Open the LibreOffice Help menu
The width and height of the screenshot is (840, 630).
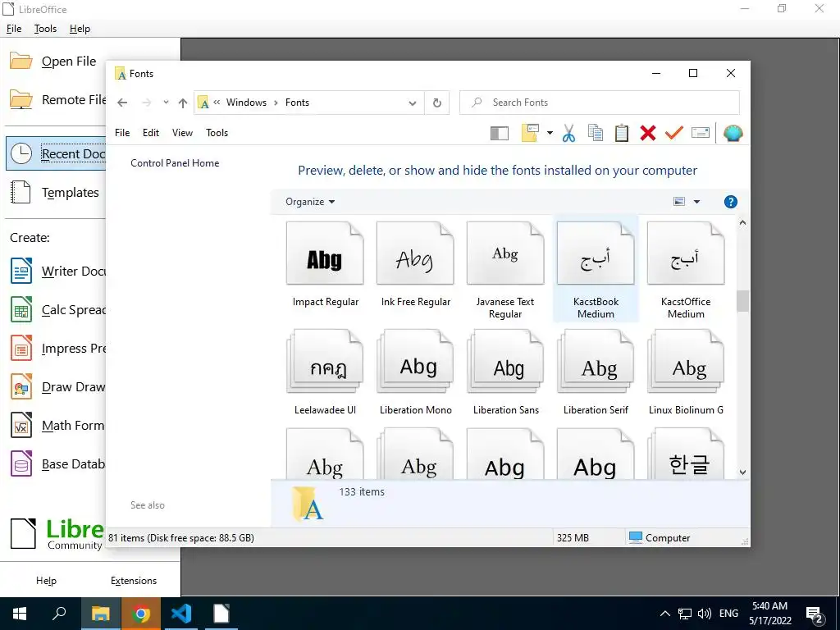click(80, 29)
